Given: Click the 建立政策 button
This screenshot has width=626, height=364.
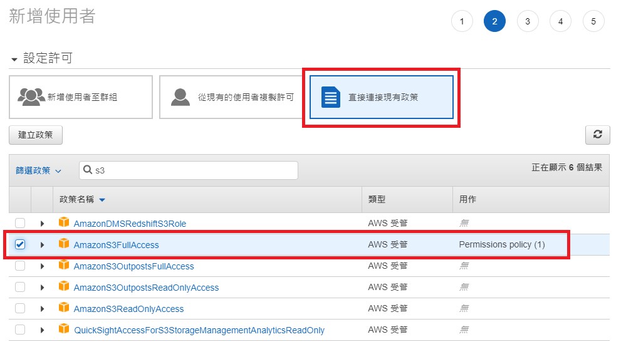Looking at the screenshot, I should point(36,135).
